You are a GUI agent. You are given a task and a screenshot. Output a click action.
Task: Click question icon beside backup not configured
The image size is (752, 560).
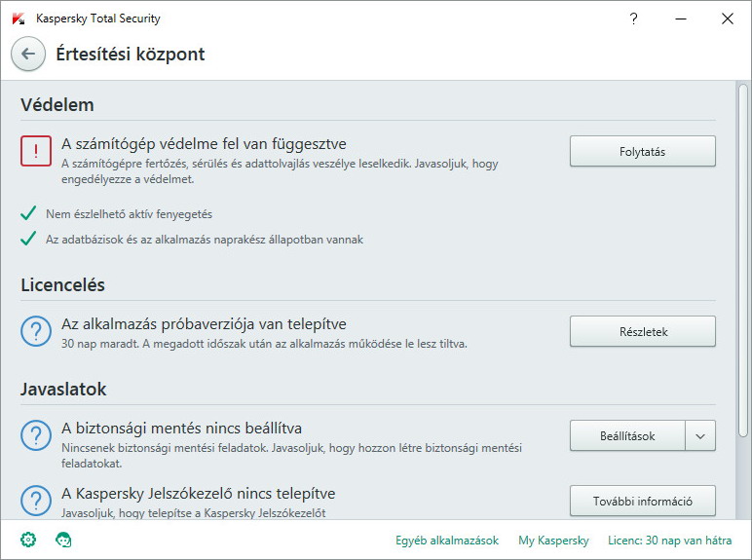(36, 435)
